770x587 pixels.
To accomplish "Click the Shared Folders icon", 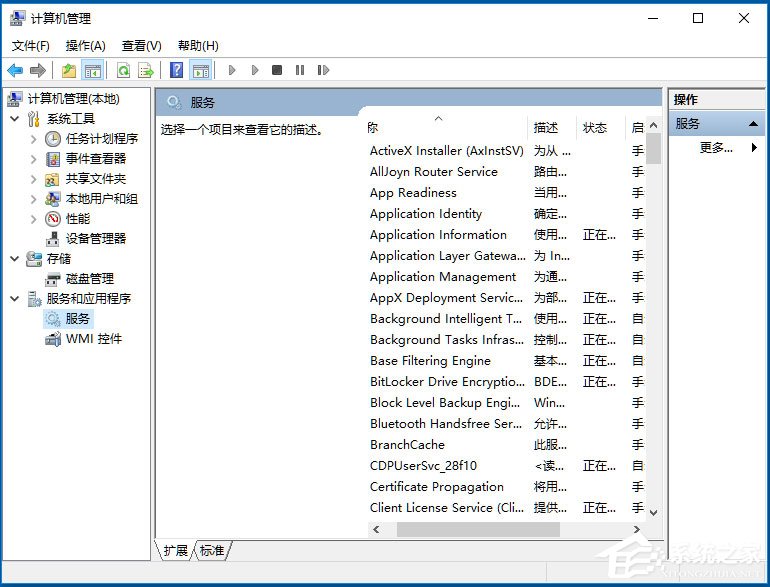I will click(x=52, y=179).
